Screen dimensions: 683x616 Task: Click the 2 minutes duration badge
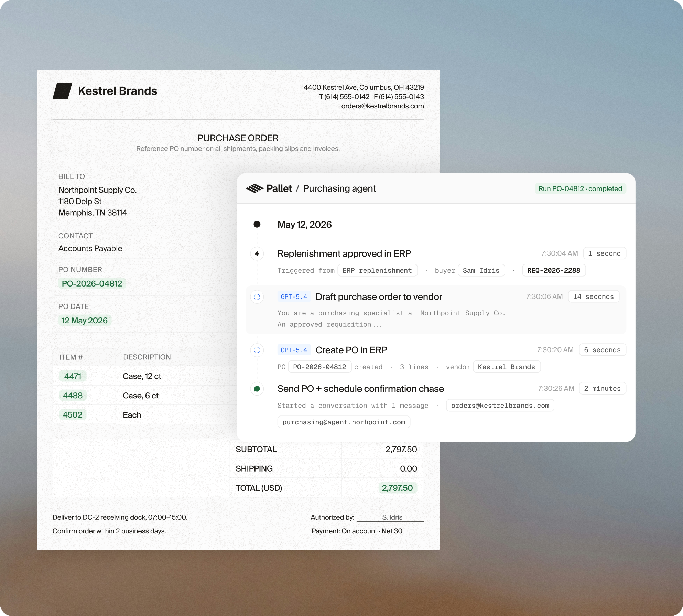(x=602, y=388)
